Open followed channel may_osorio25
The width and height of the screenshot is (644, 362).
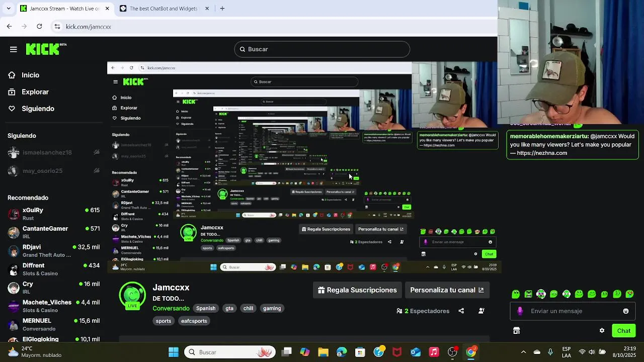click(x=54, y=171)
